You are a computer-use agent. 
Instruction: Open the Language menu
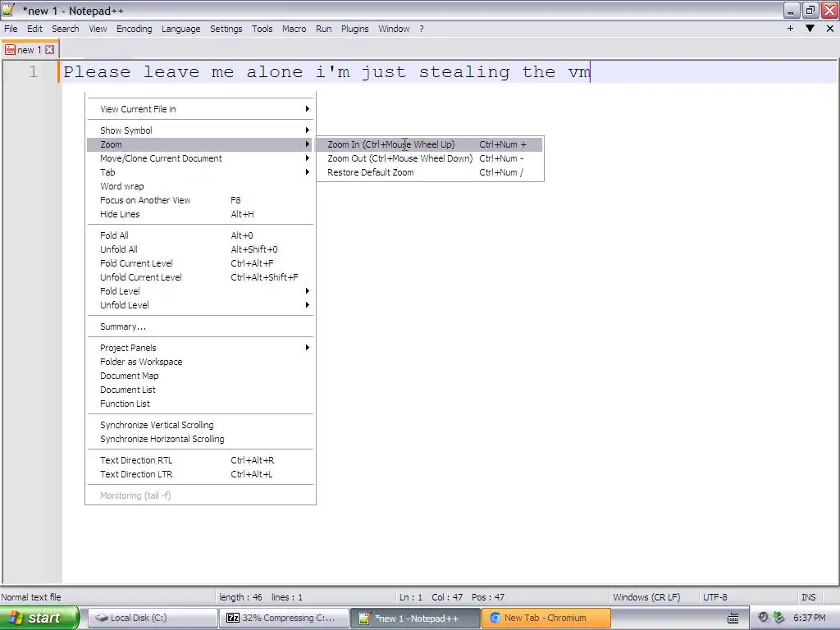tap(180, 29)
